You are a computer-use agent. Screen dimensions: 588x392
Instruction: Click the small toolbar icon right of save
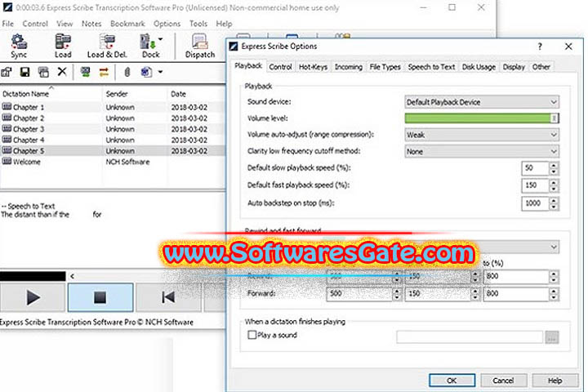tap(43, 72)
